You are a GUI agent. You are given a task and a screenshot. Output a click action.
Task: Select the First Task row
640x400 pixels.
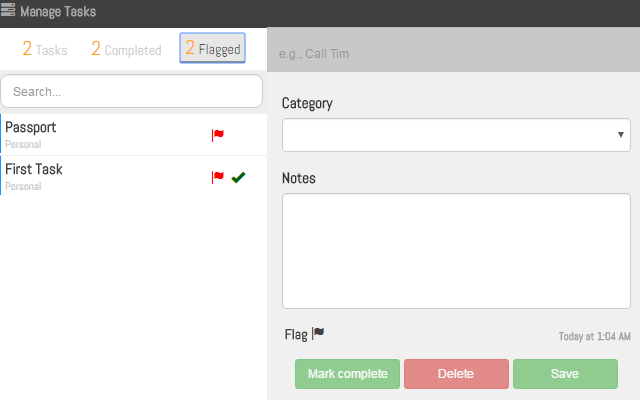[x=100, y=177]
